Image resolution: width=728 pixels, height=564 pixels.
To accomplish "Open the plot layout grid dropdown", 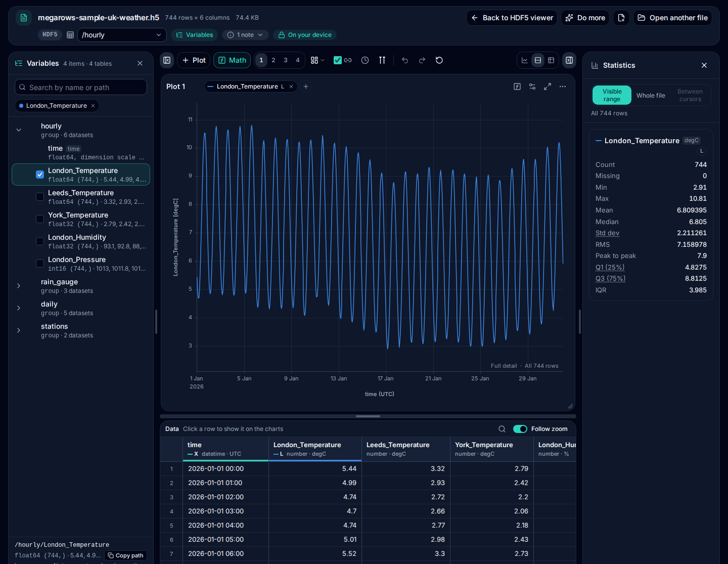I will 317,60.
